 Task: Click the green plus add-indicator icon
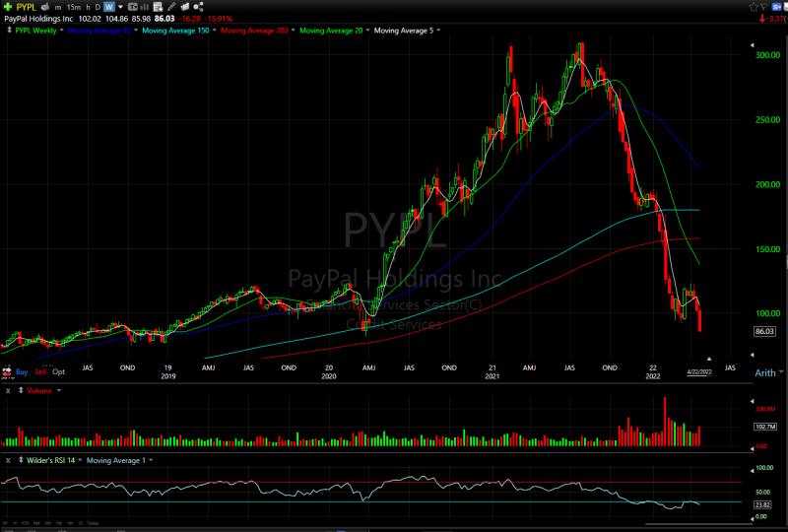click(8, 7)
